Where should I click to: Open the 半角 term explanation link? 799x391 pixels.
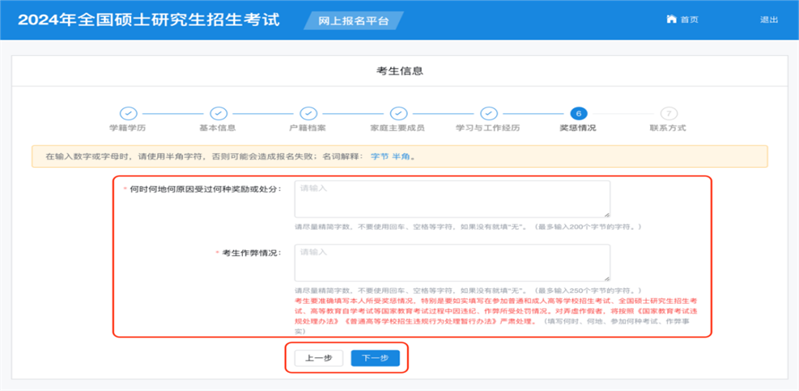400,157
